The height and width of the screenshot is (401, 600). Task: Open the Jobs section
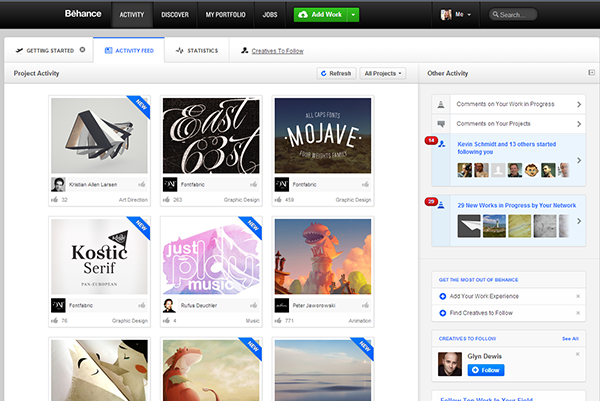270,15
